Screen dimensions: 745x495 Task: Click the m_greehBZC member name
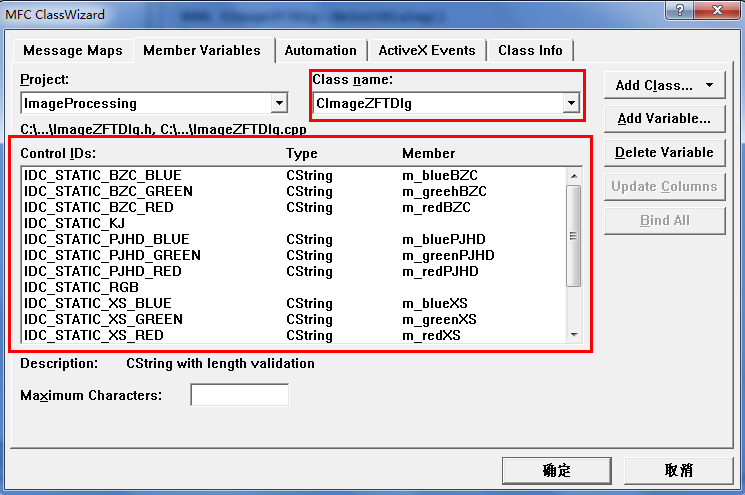(x=444, y=192)
